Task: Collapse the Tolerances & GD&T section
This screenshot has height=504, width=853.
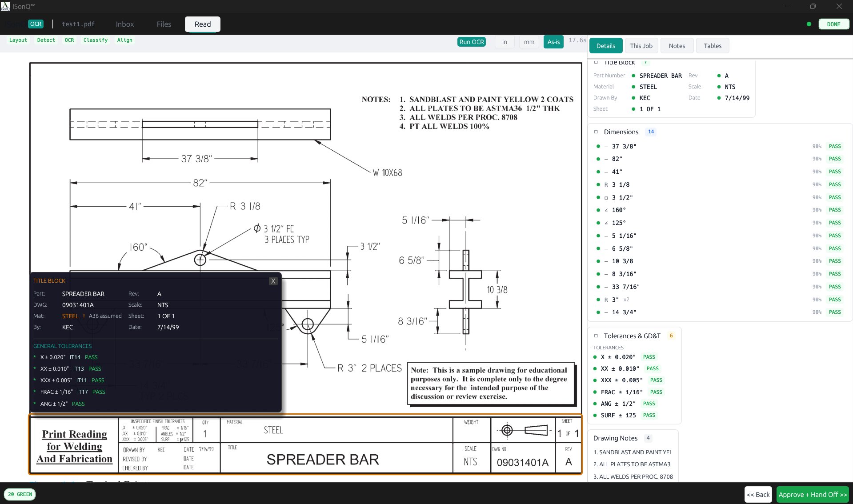Action: pos(595,336)
